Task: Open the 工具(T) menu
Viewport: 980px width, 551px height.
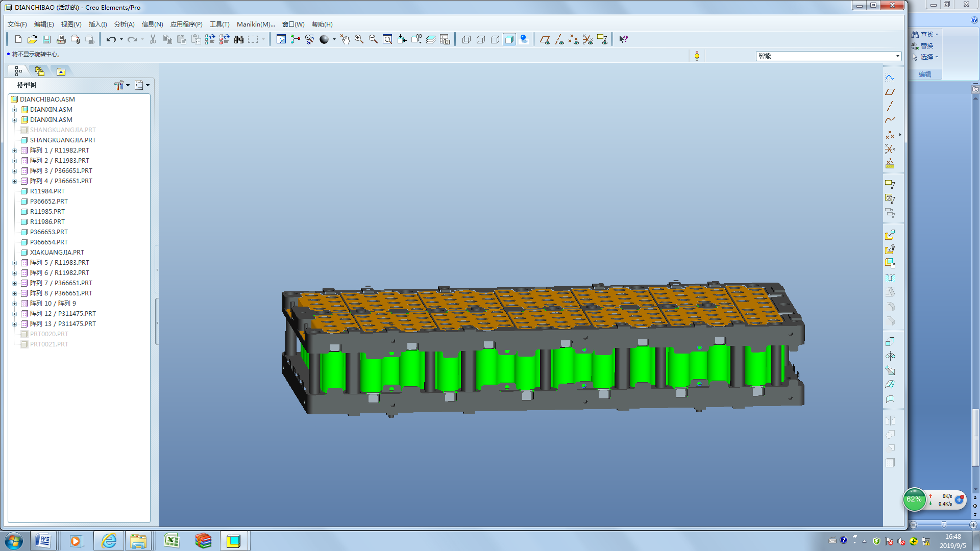Action: (219, 24)
